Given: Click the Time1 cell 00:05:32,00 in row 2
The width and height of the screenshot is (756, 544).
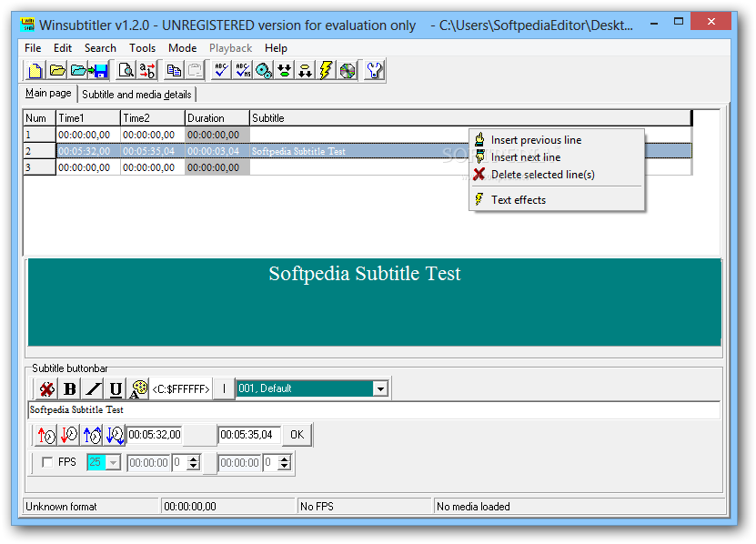Looking at the screenshot, I should [x=88, y=151].
